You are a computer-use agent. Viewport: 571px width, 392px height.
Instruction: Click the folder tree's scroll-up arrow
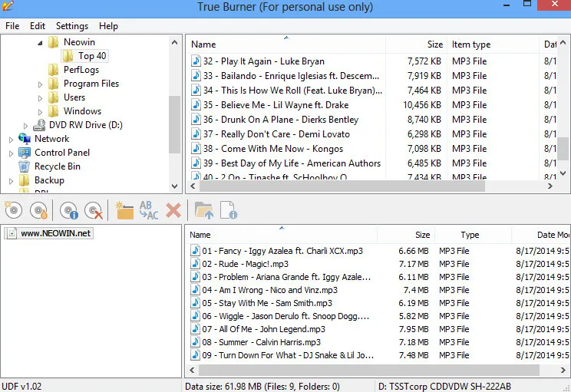(x=175, y=42)
